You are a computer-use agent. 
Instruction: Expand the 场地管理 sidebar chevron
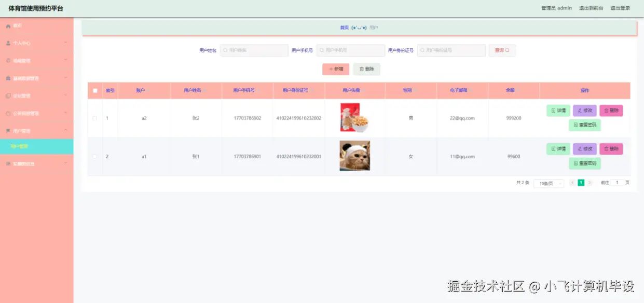click(x=65, y=60)
